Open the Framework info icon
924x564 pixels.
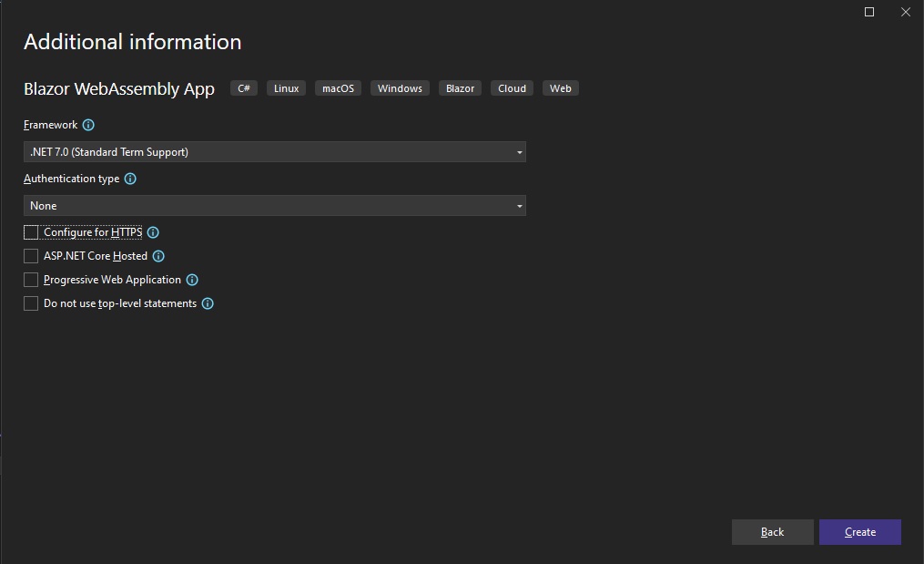(x=88, y=125)
